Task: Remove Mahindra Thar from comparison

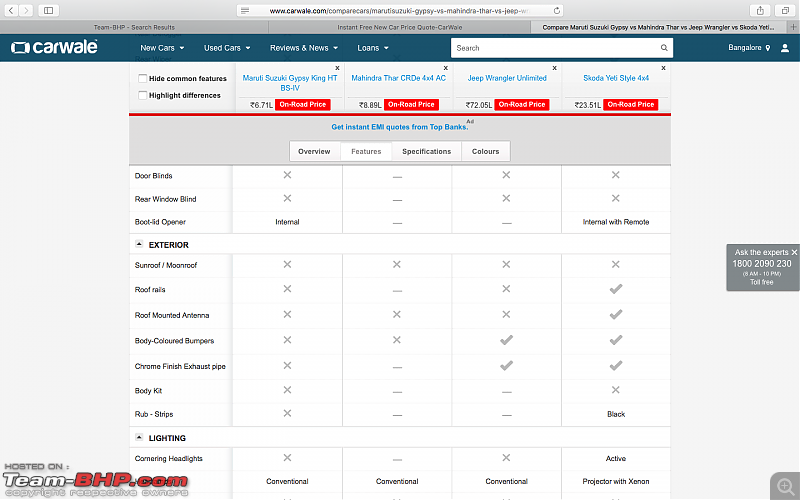Action: point(445,68)
